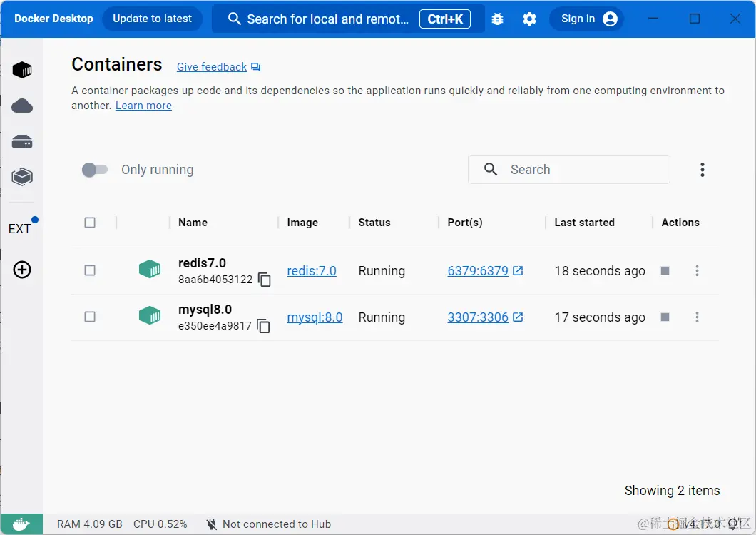Image resolution: width=756 pixels, height=535 pixels.
Task: Open the redis7.0 container name
Action: (x=202, y=263)
